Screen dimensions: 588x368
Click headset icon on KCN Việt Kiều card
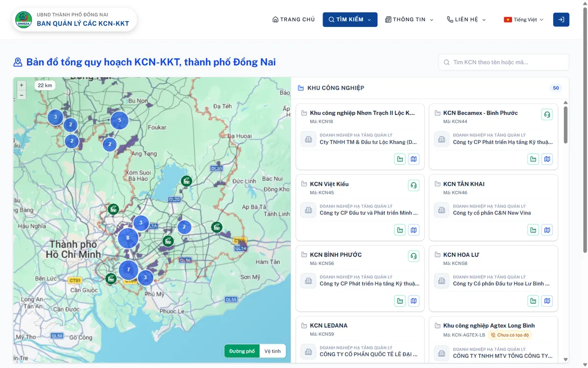[x=414, y=185]
